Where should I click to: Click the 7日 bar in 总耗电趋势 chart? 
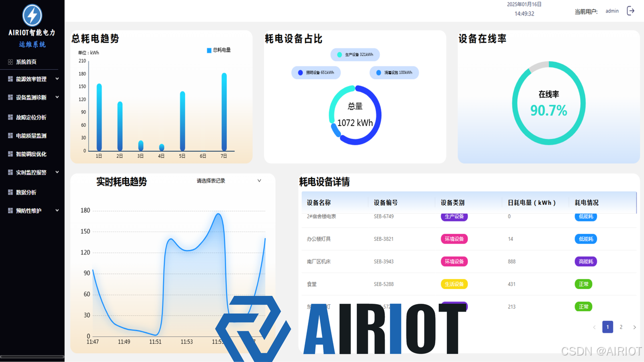[224, 112]
